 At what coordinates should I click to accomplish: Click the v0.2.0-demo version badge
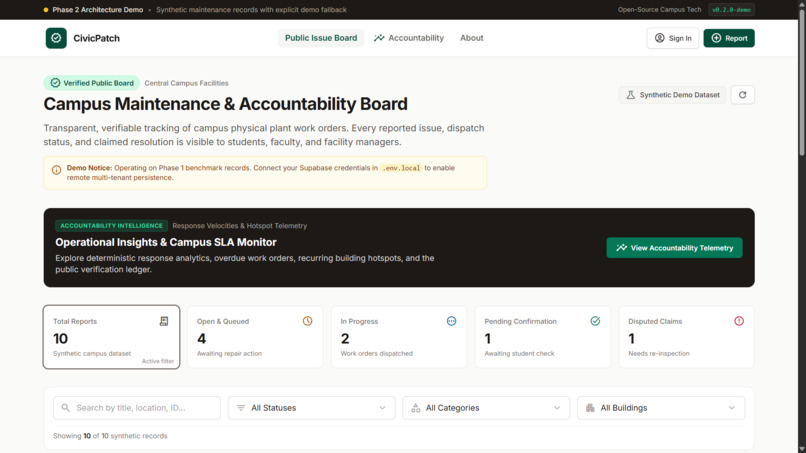pos(731,10)
